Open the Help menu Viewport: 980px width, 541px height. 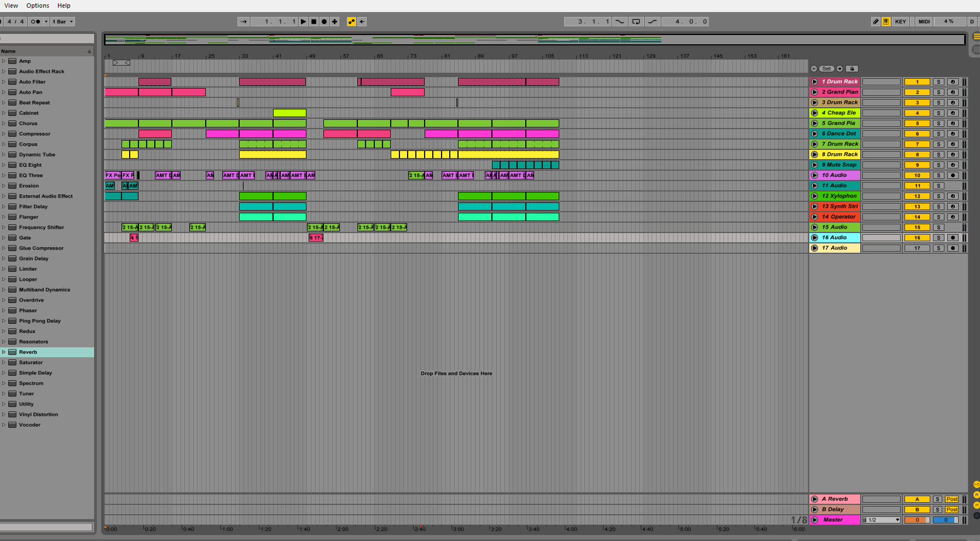point(64,5)
